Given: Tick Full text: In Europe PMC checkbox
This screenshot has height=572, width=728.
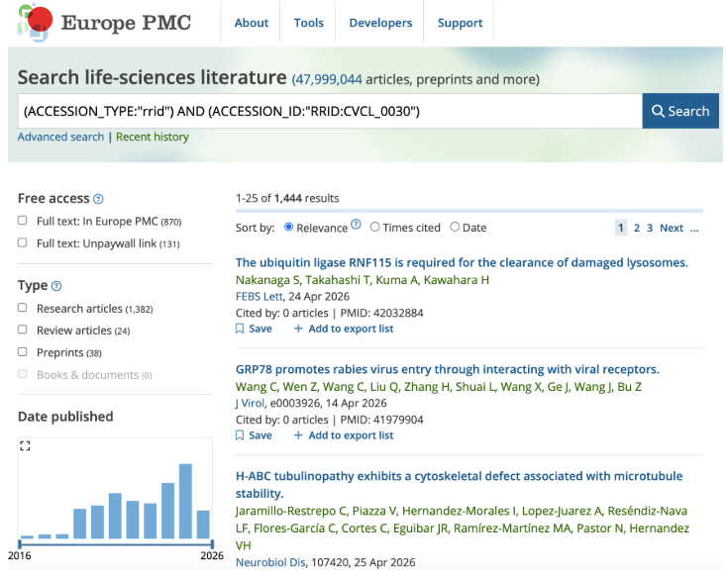Looking at the screenshot, I should [x=22, y=221].
